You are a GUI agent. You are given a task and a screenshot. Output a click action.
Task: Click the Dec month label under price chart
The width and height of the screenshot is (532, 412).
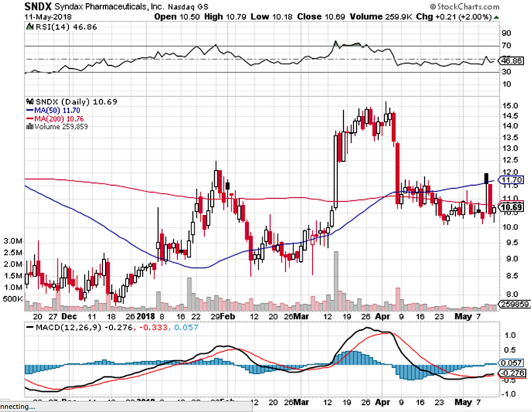coord(69,316)
